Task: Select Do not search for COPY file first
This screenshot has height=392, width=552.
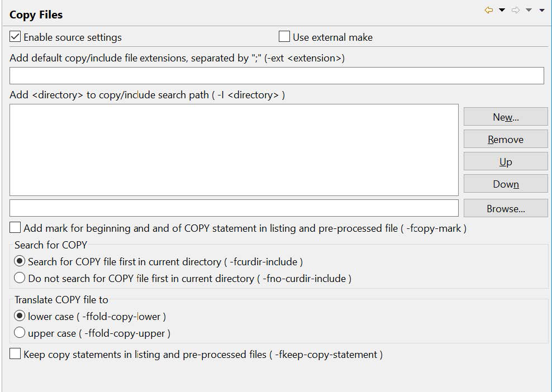Action: [x=20, y=278]
